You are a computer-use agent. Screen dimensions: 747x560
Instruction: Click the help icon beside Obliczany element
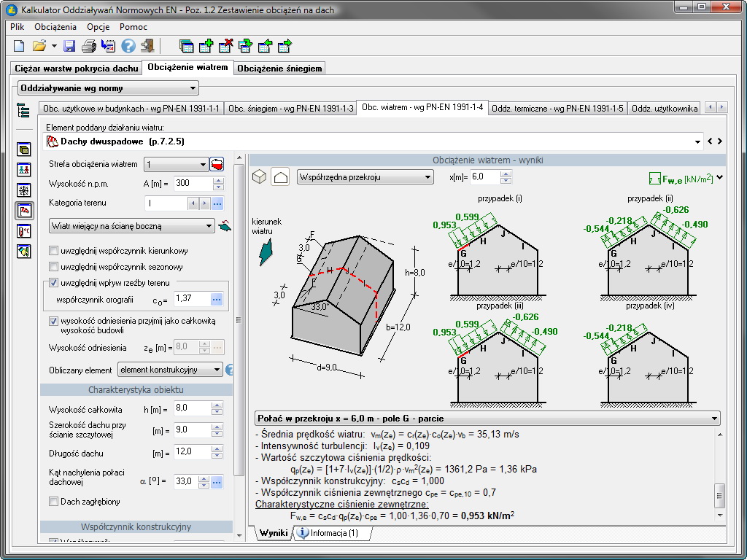pos(229,370)
